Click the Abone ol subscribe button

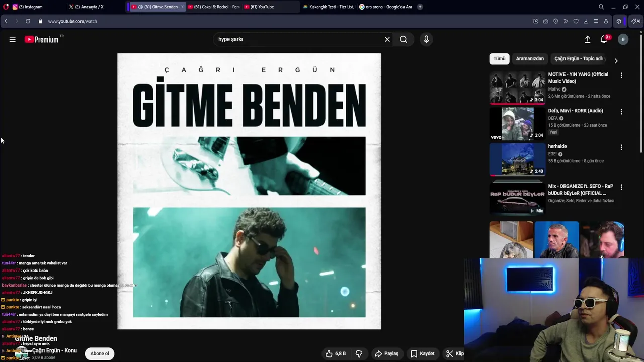pyautogui.click(x=100, y=354)
